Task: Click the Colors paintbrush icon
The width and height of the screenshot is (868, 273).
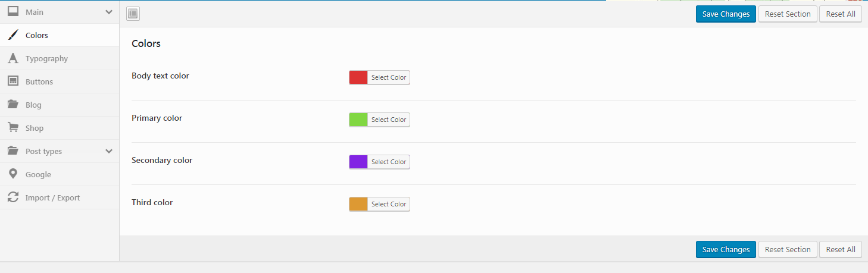Action: [13, 35]
